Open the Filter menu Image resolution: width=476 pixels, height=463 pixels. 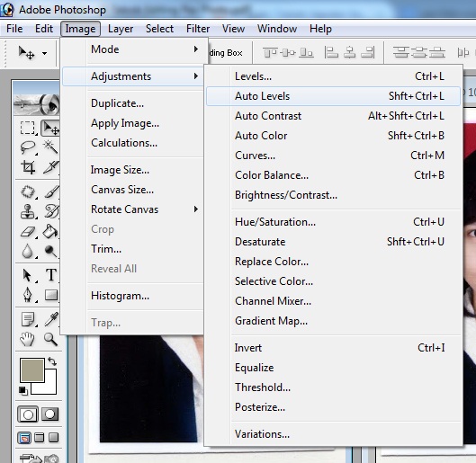[x=198, y=29]
